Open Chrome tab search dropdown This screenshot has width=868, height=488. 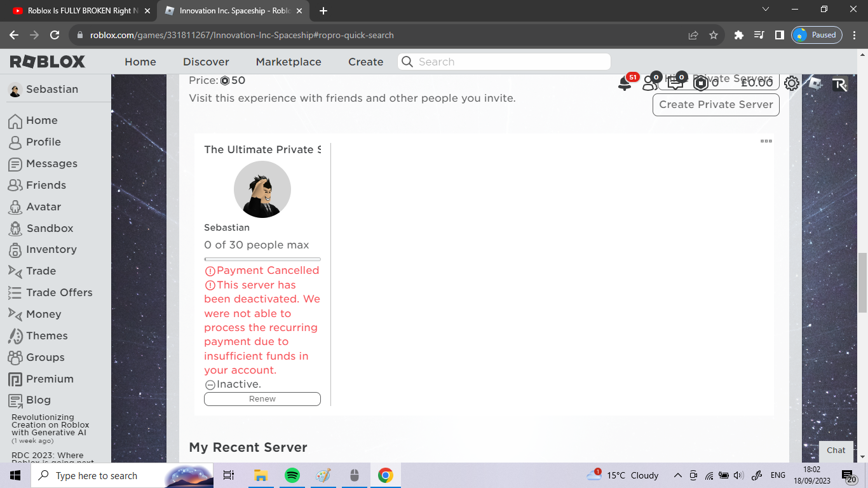click(766, 10)
